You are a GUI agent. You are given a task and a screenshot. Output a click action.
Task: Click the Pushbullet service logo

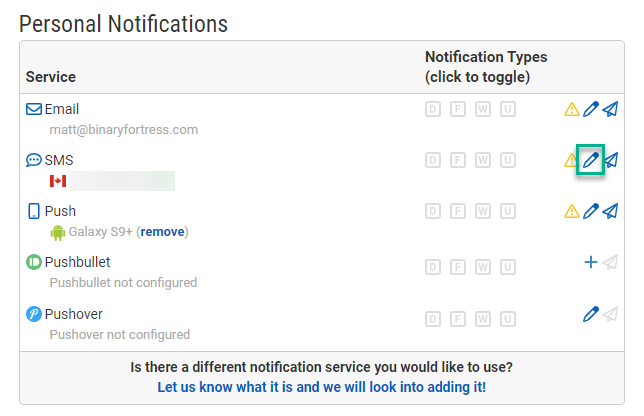pyautogui.click(x=34, y=262)
